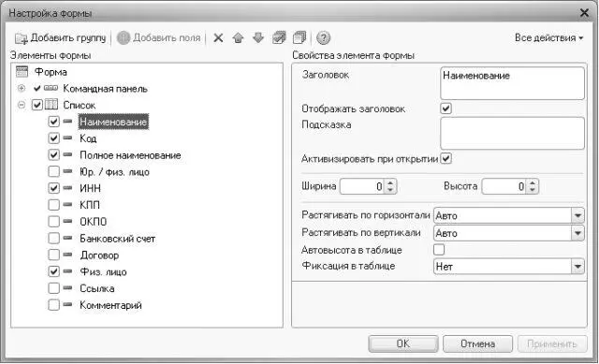Click the Подсказка text field
Viewport: 599px width, 364px height.
coord(512,133)
